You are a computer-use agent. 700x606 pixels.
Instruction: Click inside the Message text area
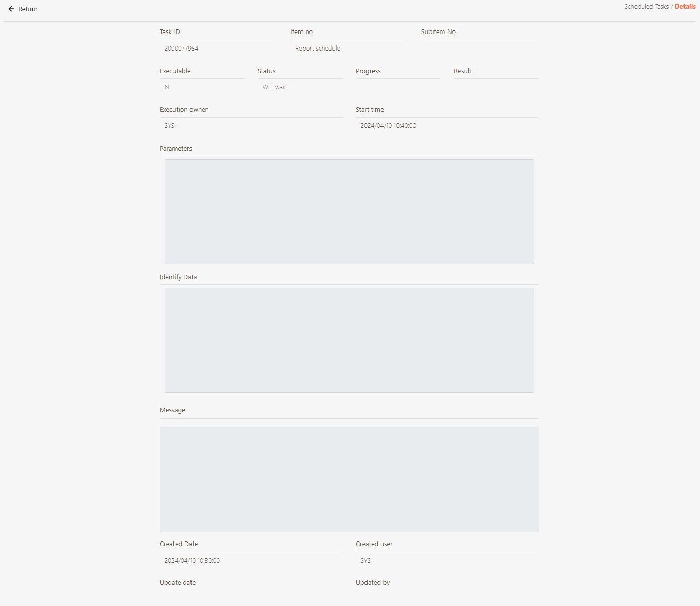[349, 480]
